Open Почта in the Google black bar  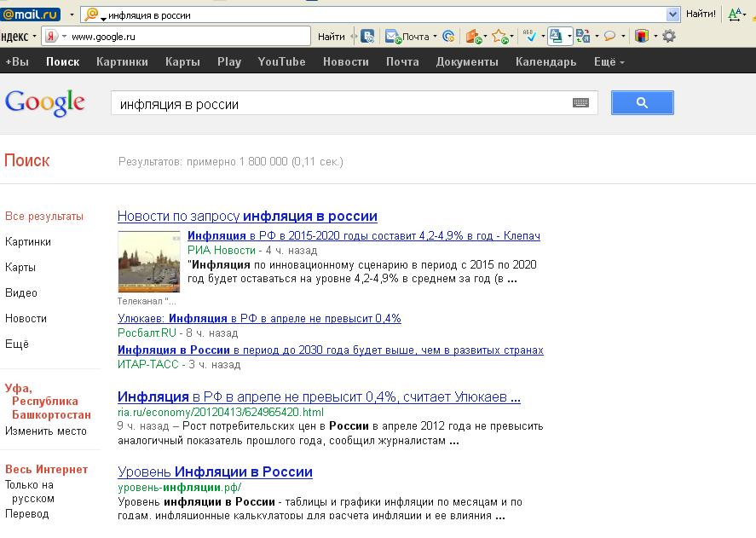[402, 62]
